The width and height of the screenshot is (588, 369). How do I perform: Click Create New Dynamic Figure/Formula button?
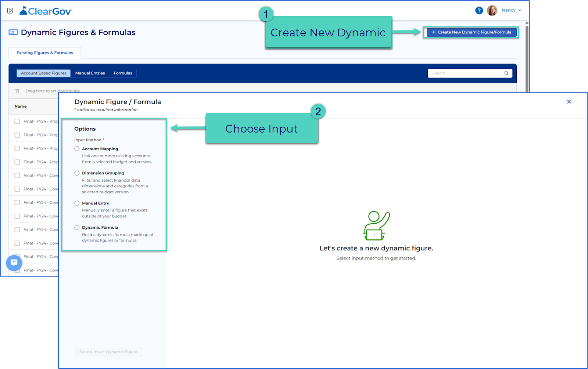coord(472,32)
